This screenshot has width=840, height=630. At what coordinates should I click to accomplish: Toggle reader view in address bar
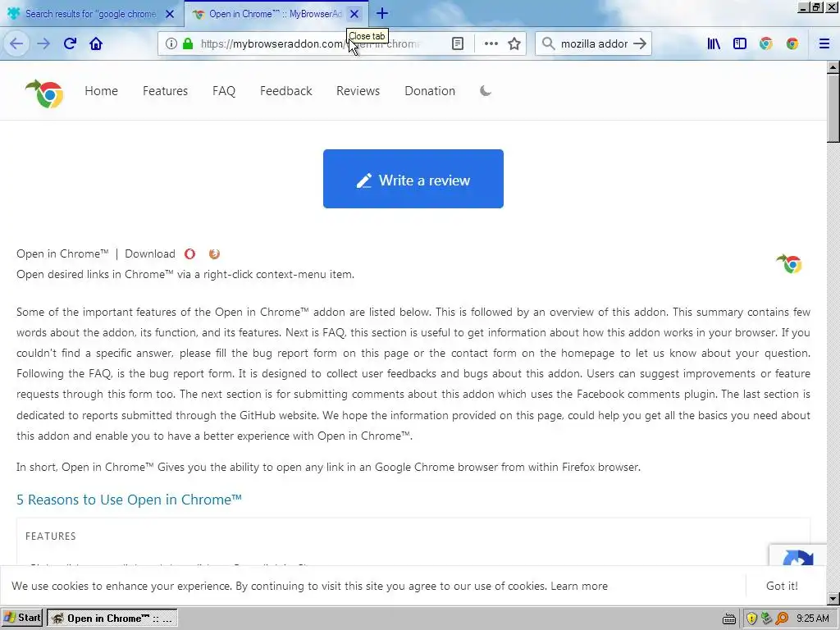point(458,43)
